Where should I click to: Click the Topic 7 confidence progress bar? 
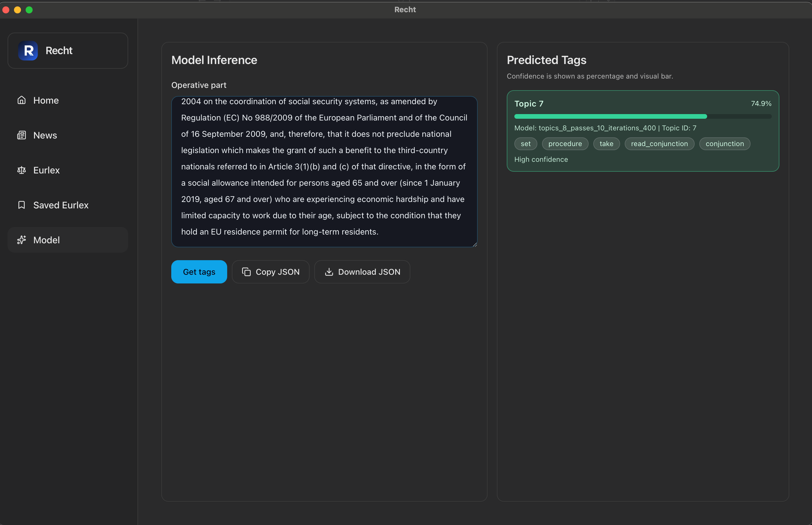point(643,116)
